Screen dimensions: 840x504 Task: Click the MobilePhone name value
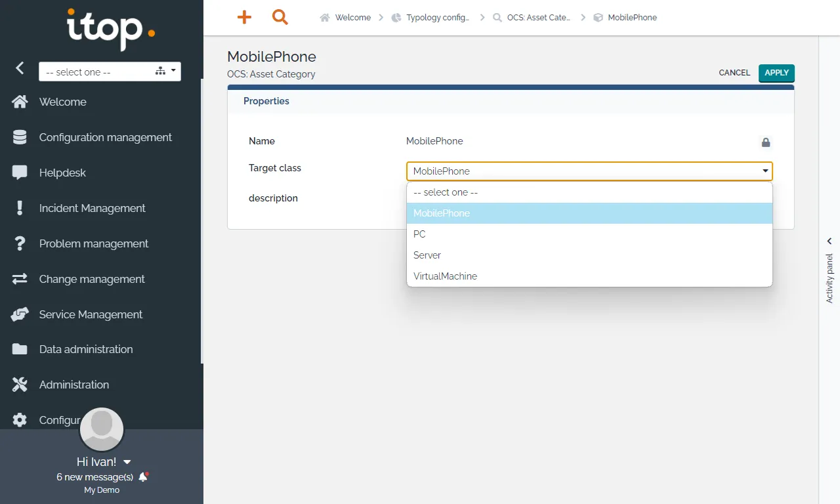tap(434, 141)
